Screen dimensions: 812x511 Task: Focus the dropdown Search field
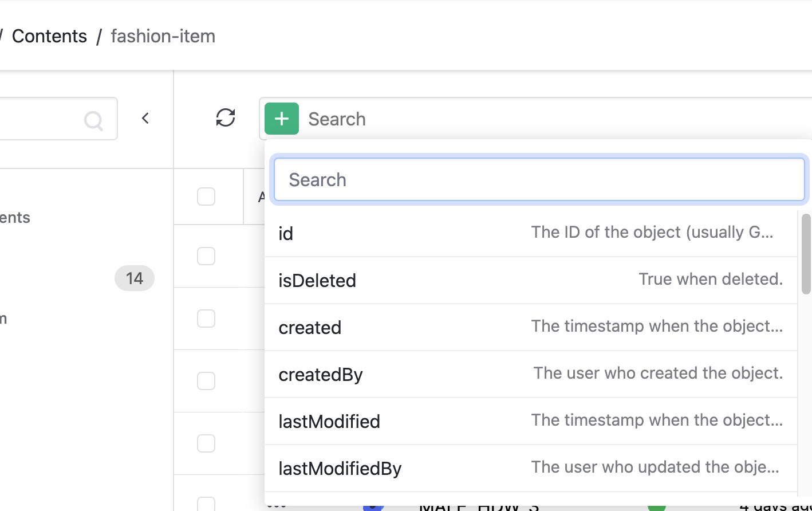click(539, 180)
